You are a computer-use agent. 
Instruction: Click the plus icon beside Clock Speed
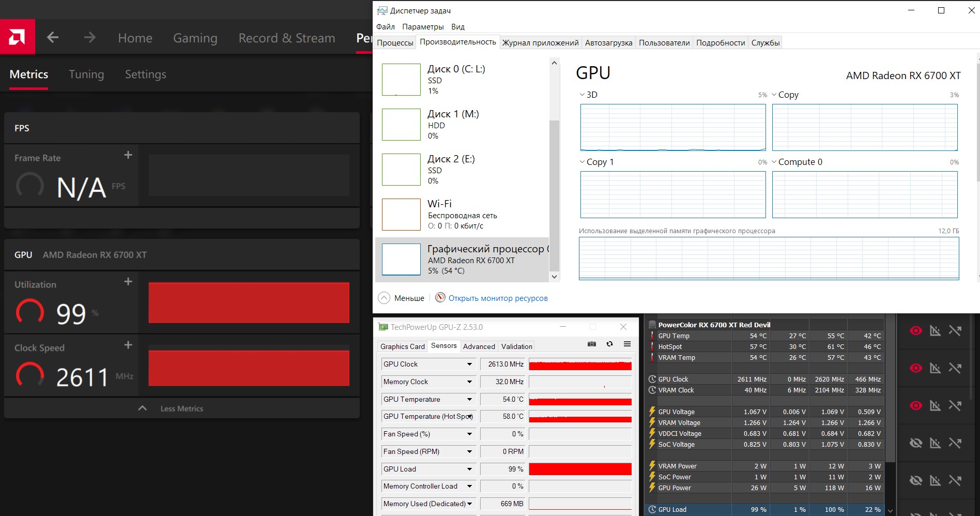(128, 345)
